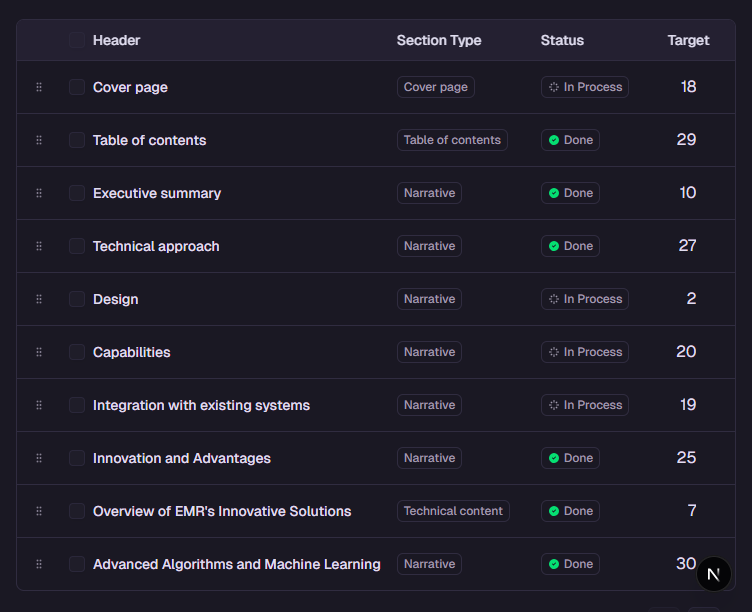Click the drag handle for Capabilities row
Image resolution: width=752 pixels, height=612 pixels.
(x=39, y=352)
